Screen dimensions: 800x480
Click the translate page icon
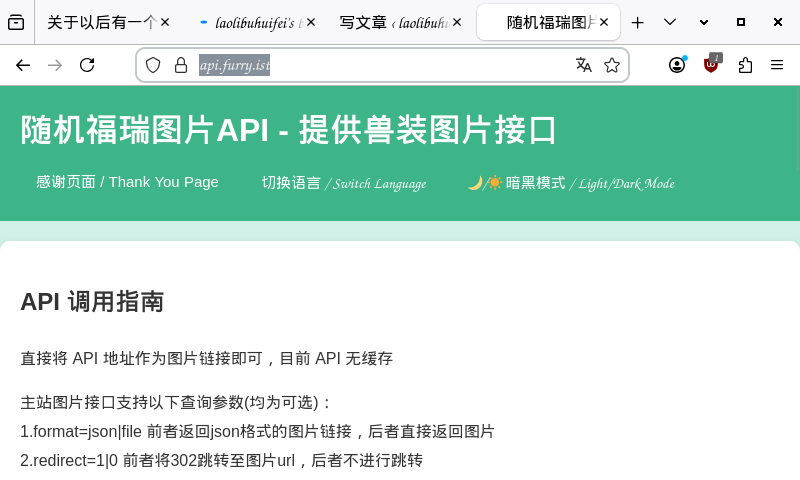[x=584, y=65]
